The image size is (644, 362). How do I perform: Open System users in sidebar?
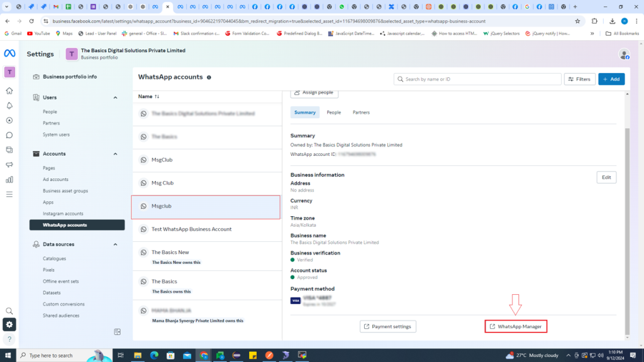click(x=56, y=134)
